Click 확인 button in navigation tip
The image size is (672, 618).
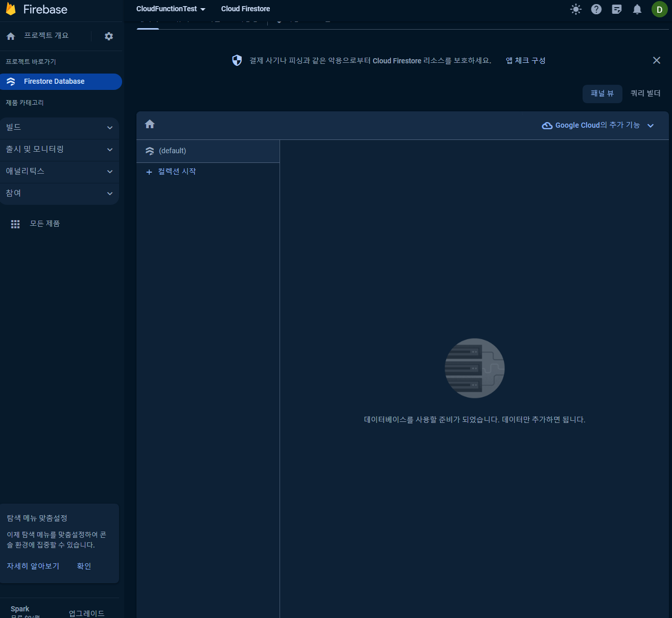(x=84, y=566)
